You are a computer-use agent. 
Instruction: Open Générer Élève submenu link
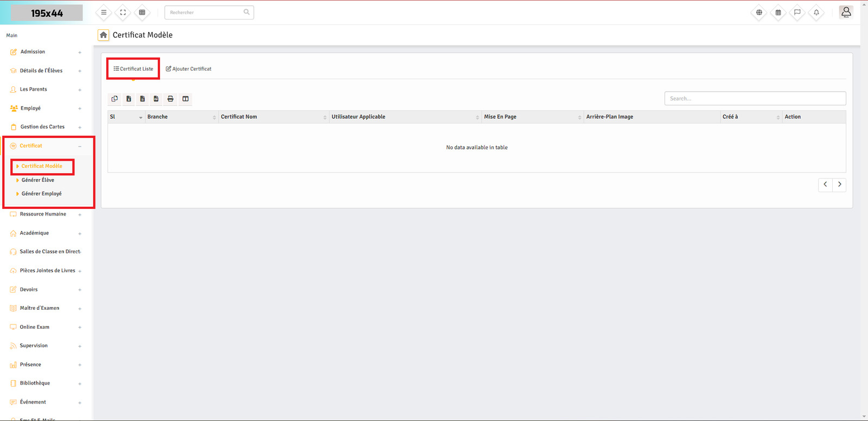[x=38, y=180]
